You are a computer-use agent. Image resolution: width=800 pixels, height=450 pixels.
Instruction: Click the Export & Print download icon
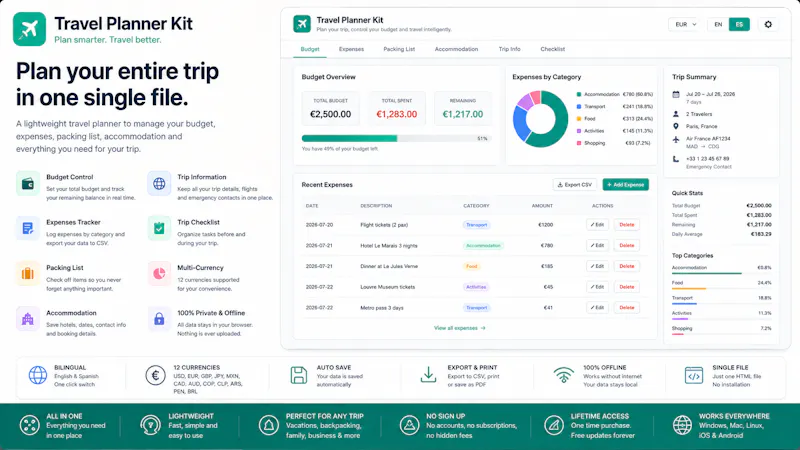click(428, 375)
